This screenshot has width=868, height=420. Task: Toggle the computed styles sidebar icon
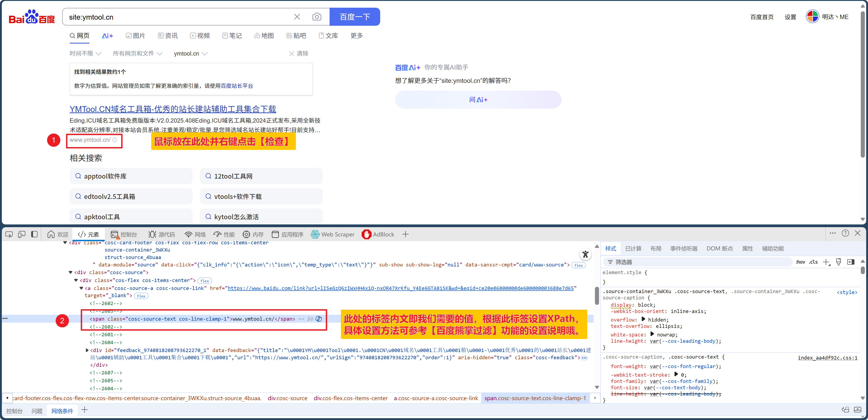pos(850,262)
